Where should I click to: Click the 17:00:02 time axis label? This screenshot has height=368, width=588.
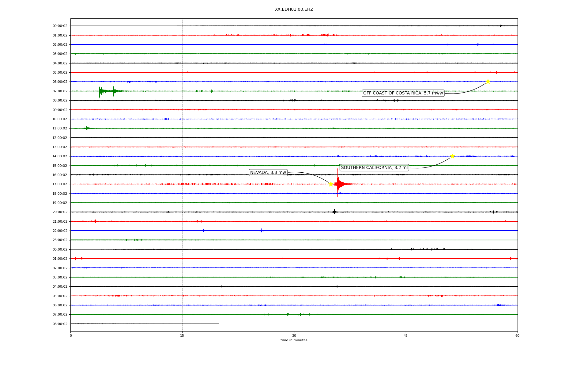pyautogui.click(x=60, y=184)
